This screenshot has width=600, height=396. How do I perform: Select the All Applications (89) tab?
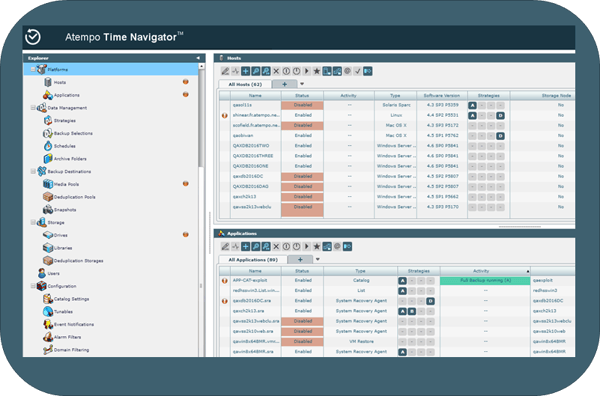(253, 260)
